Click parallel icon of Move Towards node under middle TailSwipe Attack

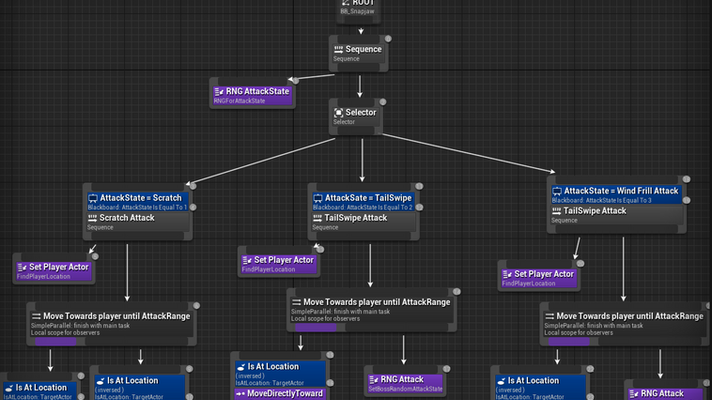pyautogui.click(x=297, y=302)
